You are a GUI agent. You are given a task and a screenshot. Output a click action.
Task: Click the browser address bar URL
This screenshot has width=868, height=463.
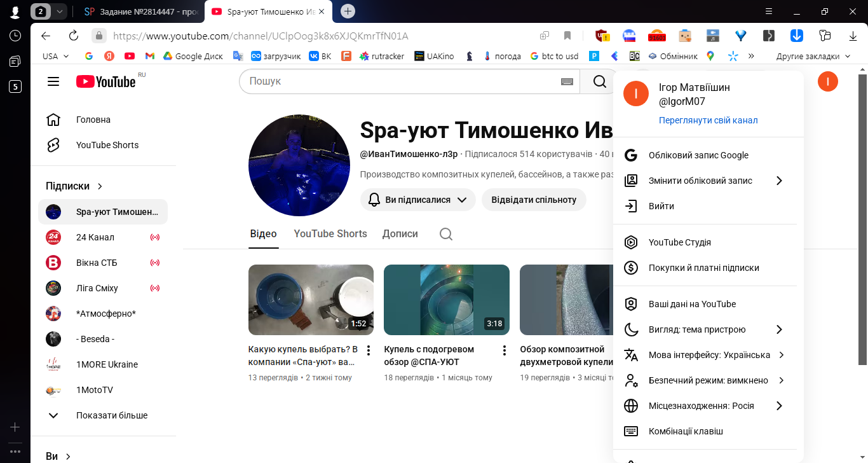261,36
